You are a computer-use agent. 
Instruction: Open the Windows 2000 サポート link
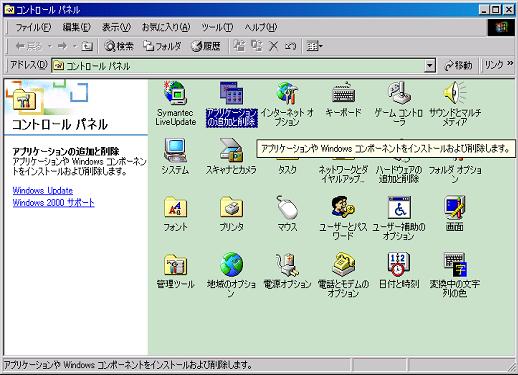(x=53, y=203)
